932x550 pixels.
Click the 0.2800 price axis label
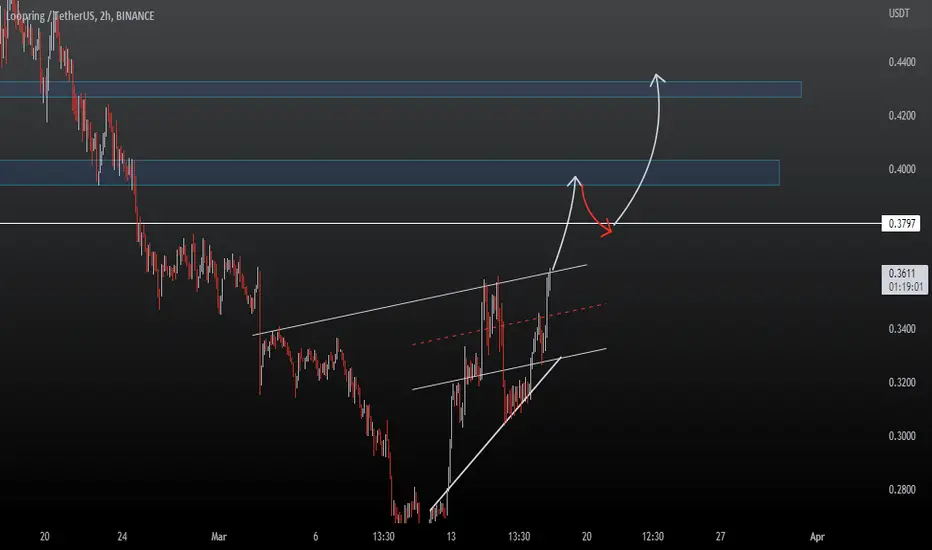(x=902, y=489)
